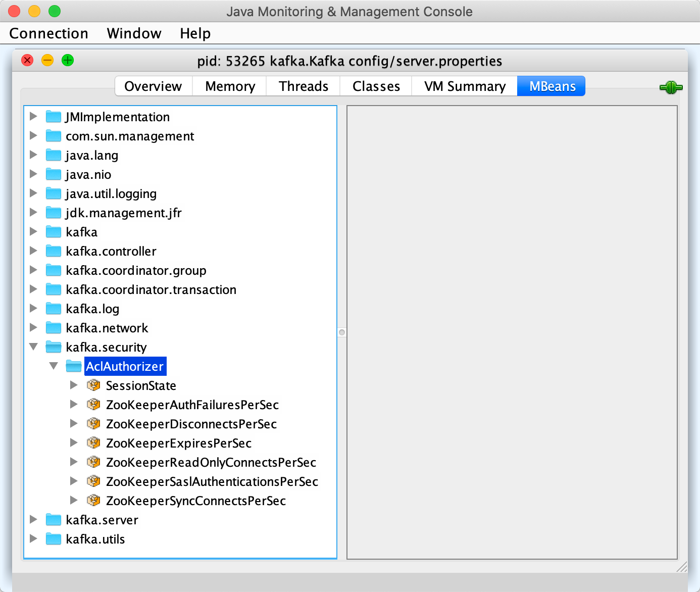The width and height of the screenshot is (700, 592).
Task: Click the SessionState MBean icon
Action: 93,385
